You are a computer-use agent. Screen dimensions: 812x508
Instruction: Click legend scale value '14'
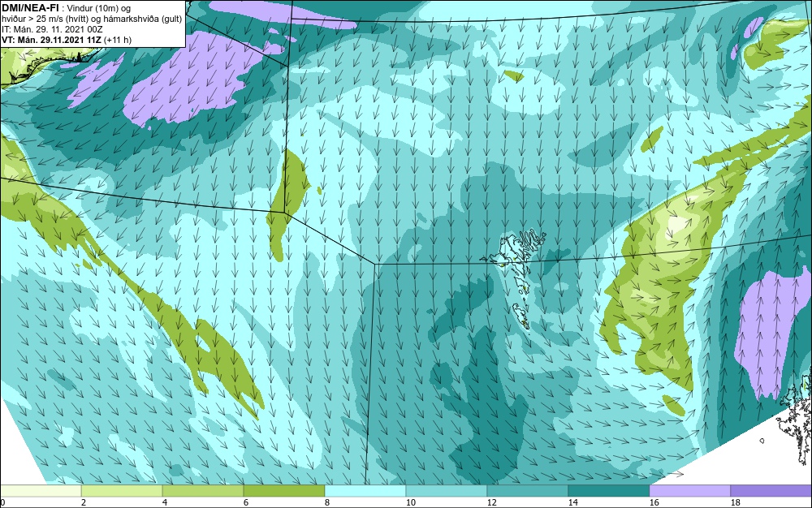pyautogui.click(x=572, y=502)
